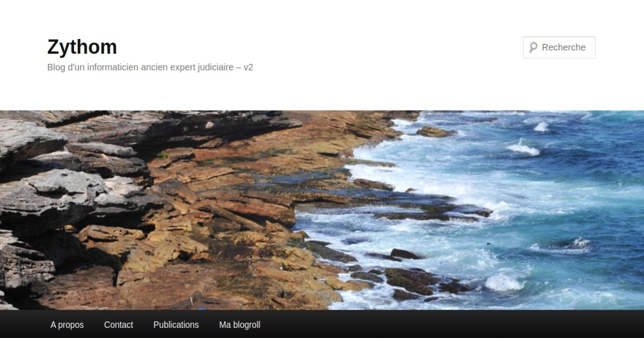Click the white header area beside Zythom
644x338 pixels.
pyautogui.click(x=322, y=48)
